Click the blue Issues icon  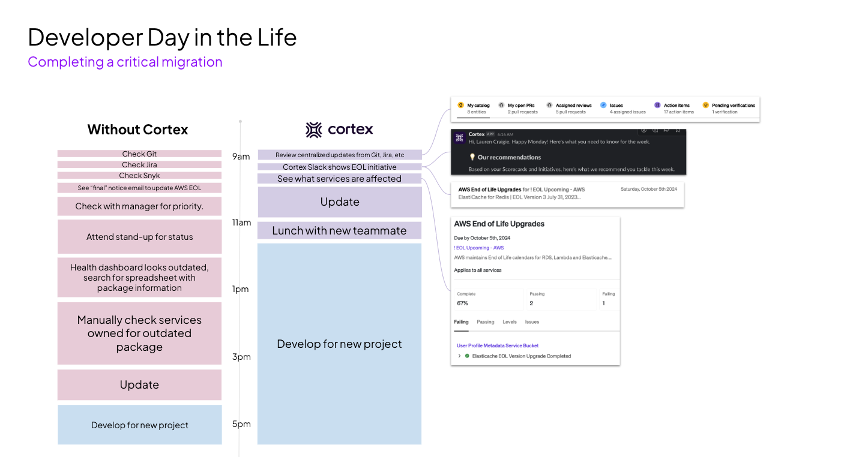pos(603,106)
